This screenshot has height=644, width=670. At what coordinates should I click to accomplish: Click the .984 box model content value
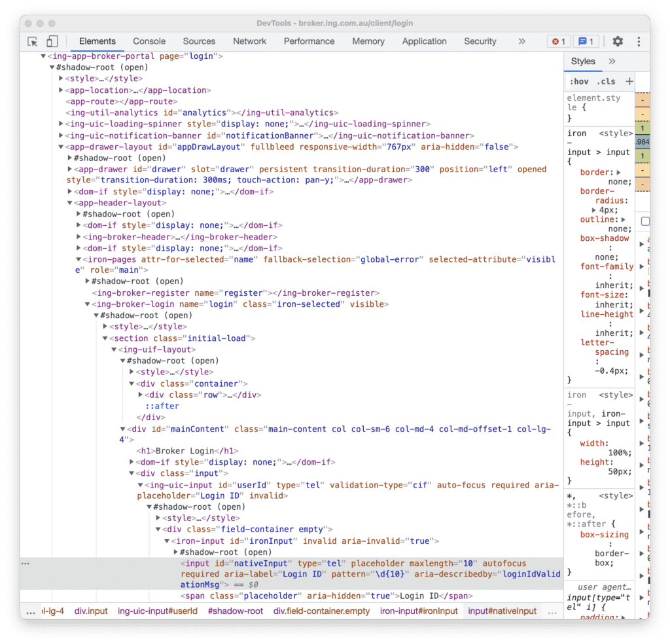pyautogui.click(x=643, y=142)
